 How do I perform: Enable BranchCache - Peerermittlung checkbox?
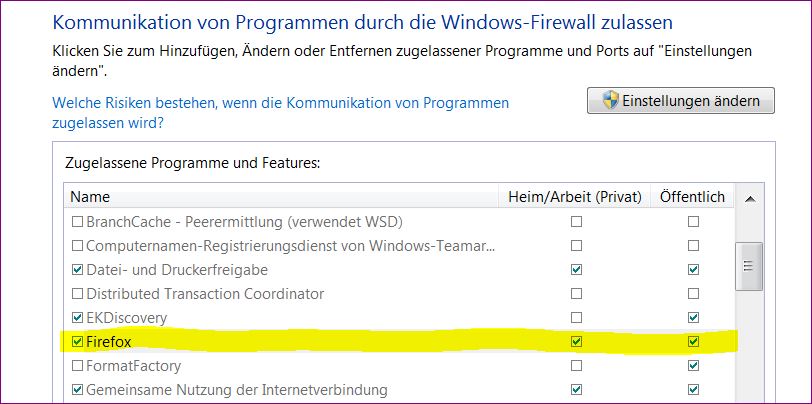pos(78,221)
